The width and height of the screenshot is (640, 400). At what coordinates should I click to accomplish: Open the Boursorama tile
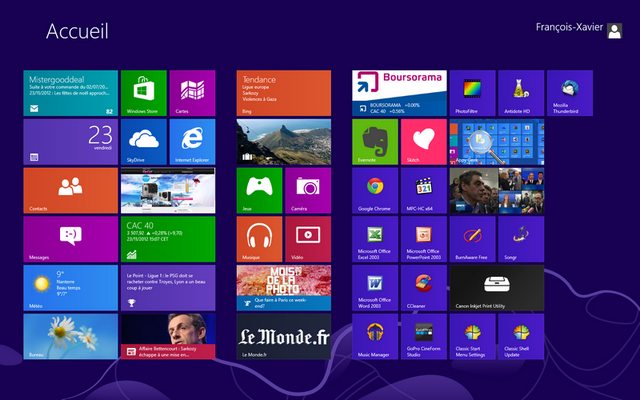(x=400, y=93)
